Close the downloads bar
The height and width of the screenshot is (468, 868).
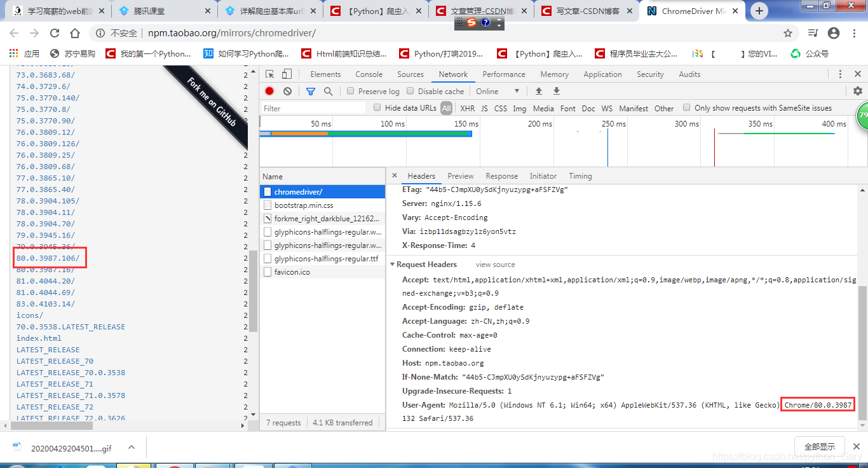(x=857, y=446)
